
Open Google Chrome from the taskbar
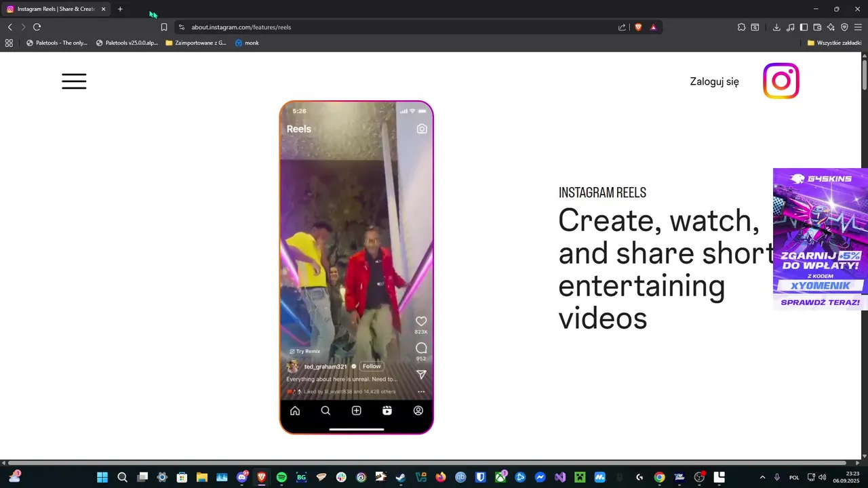tap(659, 477)
